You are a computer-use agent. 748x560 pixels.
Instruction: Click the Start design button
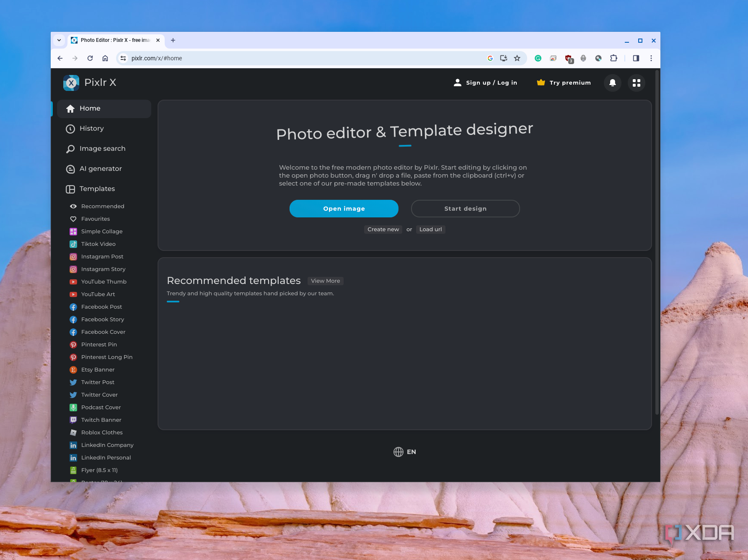click(x=466, y=209)
